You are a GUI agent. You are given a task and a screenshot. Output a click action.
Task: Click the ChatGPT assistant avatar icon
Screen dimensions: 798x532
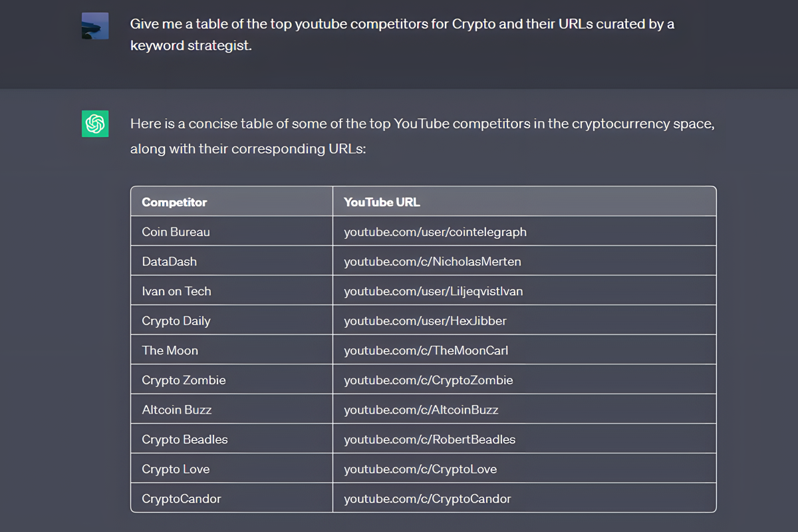[x=95, y=124]
